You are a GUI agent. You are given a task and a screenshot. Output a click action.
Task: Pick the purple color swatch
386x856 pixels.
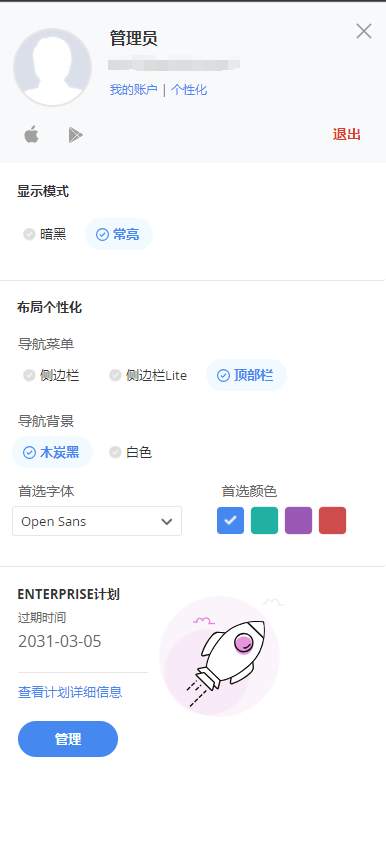[x=298, y=520]
